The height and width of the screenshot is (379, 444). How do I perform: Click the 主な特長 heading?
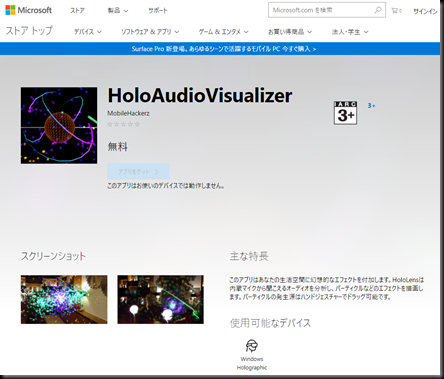click(249, 256)
